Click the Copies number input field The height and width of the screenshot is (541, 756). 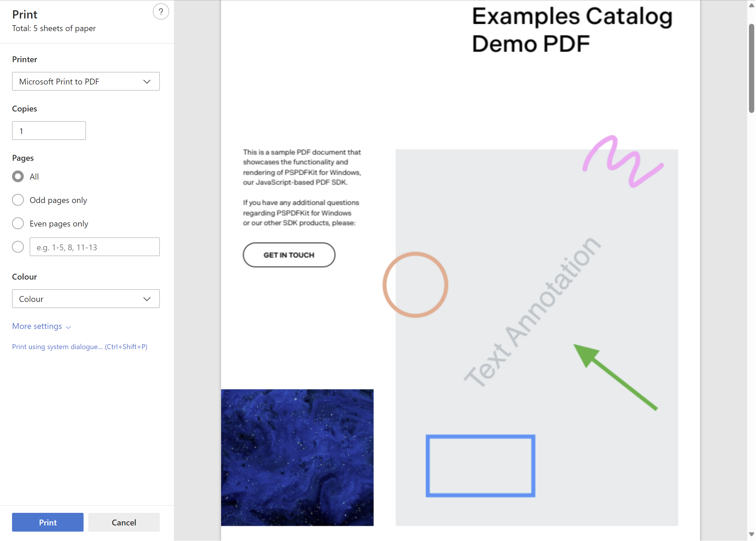coord(49,131)
